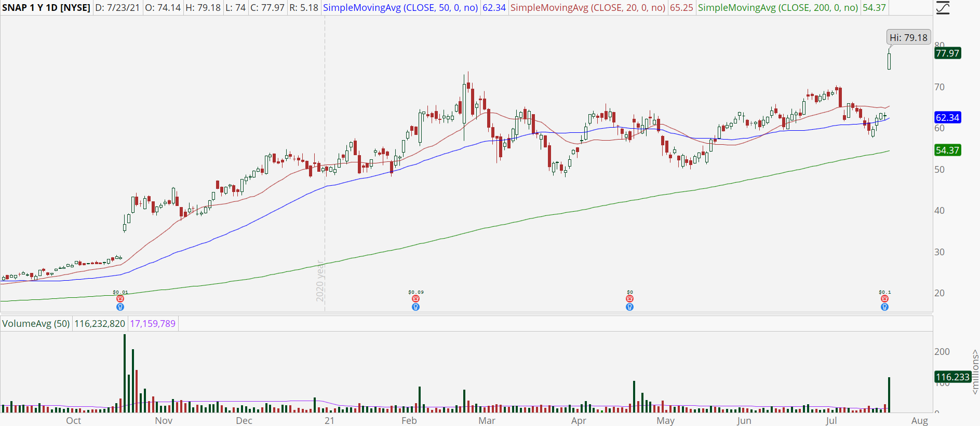Click the blue 62.34 axis price label
The height and width of the screenshot is (426, 980).
947,117
